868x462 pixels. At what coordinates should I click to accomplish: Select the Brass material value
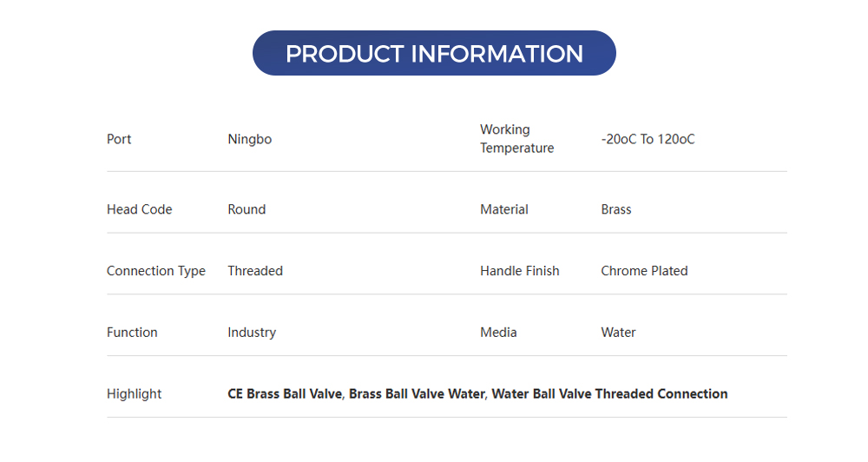pos(615,209)
